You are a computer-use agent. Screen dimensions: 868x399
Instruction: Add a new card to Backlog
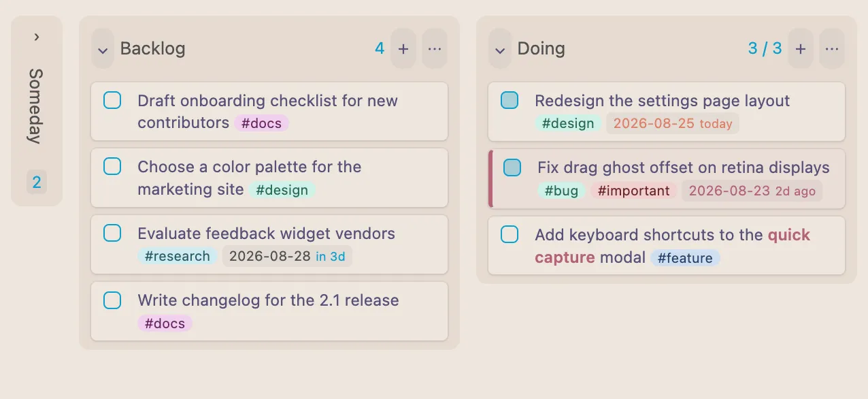[x=403, y=48]
